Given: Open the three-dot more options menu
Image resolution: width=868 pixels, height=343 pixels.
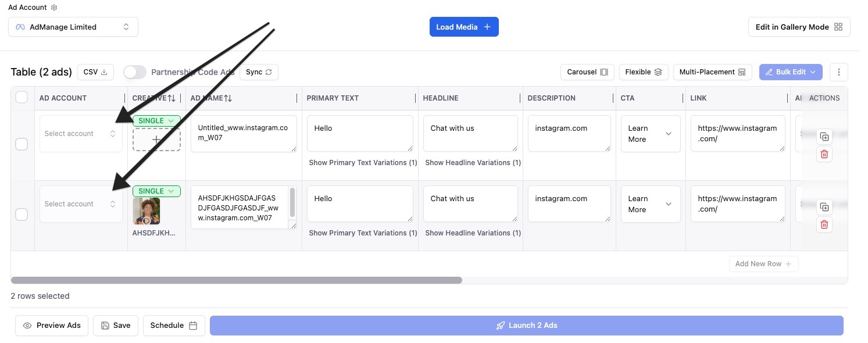Looking at the screenshot, I should click(838, 72).
